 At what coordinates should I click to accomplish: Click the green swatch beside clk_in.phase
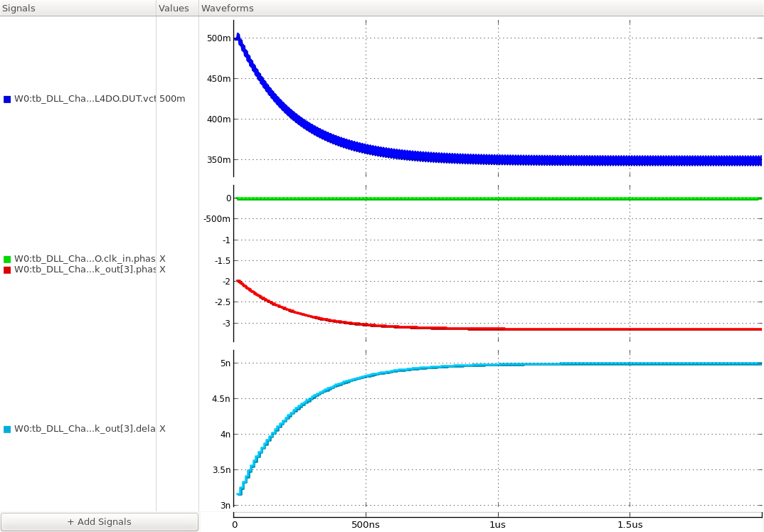coord(6,258)
